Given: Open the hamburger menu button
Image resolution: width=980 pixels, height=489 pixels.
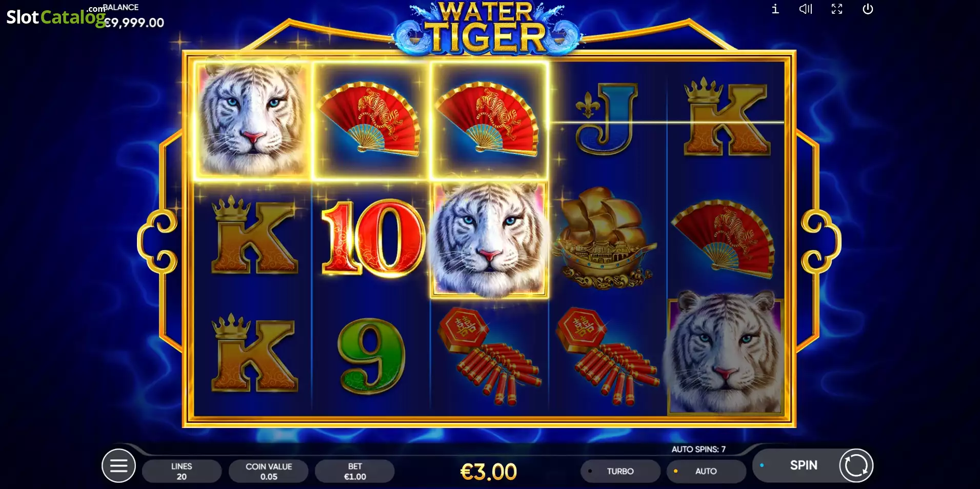Looking at the screenshot, I should pyautogui.click(x=118, y=465).
